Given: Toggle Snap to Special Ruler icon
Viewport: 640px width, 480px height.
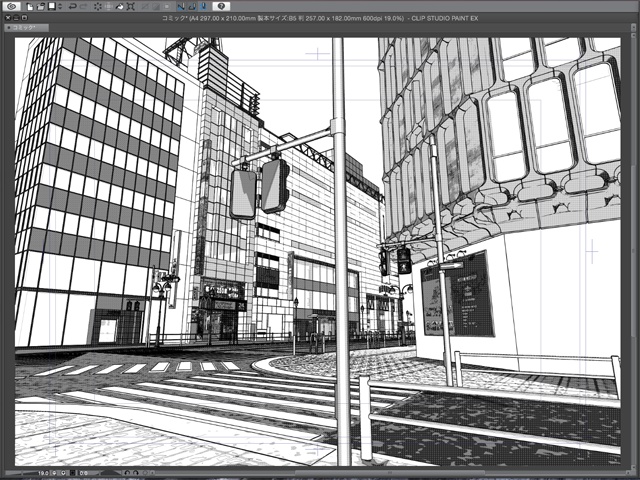Looking at the screenshot, I should (192, 7).
